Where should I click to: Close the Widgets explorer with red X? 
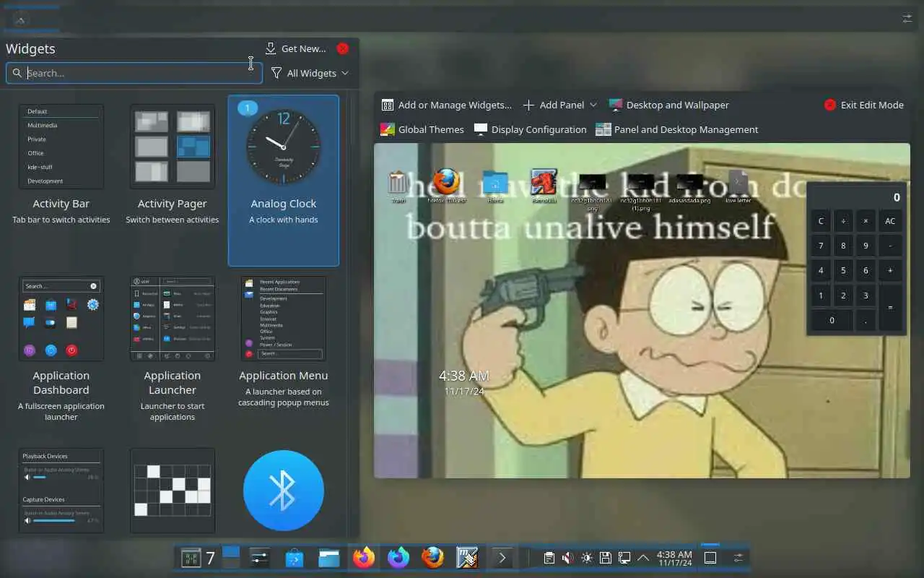343,48
